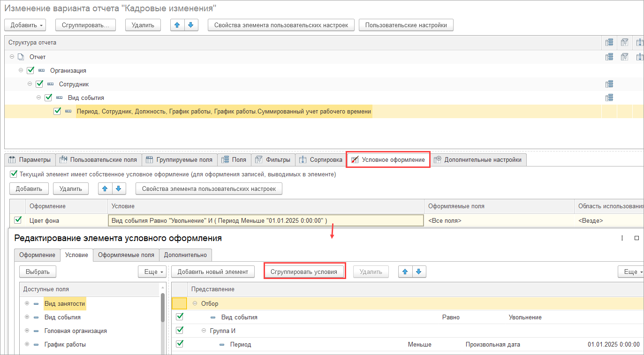Viewport: 644px width, 355px height.
Task: Click the available fields list scrollbar
Action: point(162,310)
